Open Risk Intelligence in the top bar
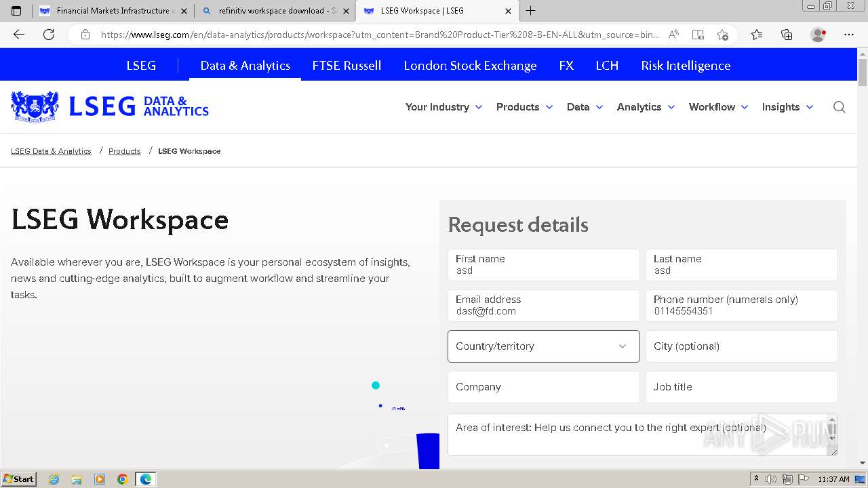Screen dimensions: 868x488 point(686,66)
